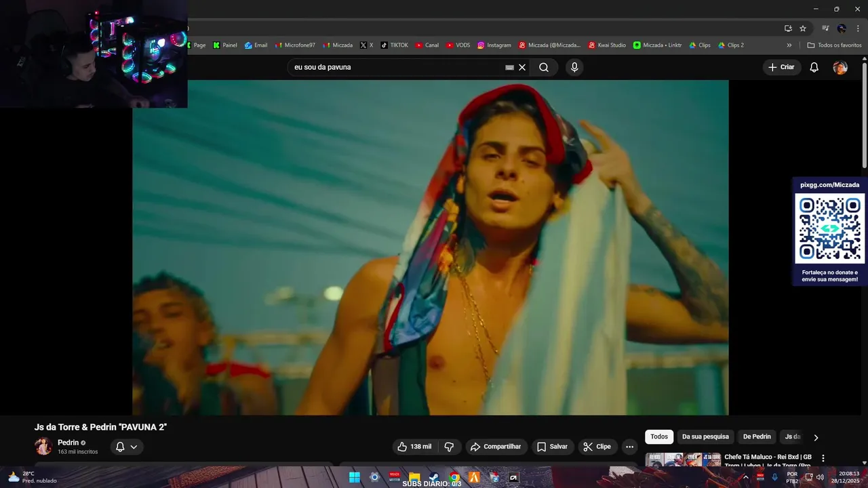Open the more actions ellipsis button
Image resolution: width=868 pixels, height=488 pixels.
[629, 447]
